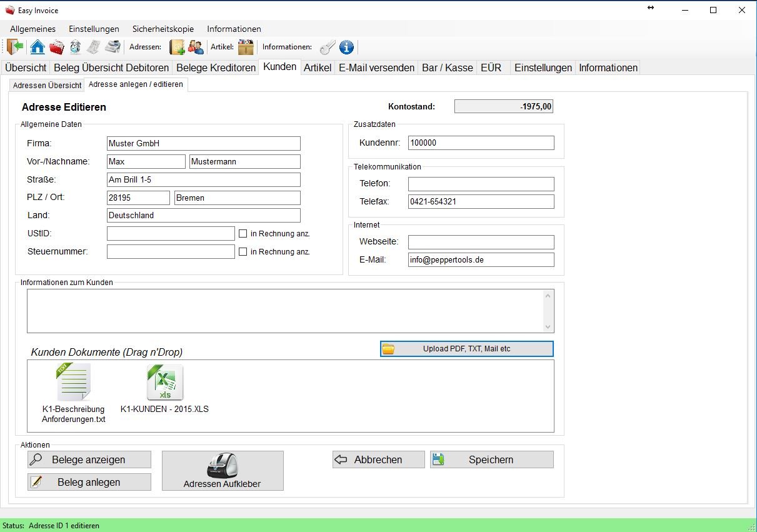
Task: Click the Speichern button
Action: click(491, 459)
